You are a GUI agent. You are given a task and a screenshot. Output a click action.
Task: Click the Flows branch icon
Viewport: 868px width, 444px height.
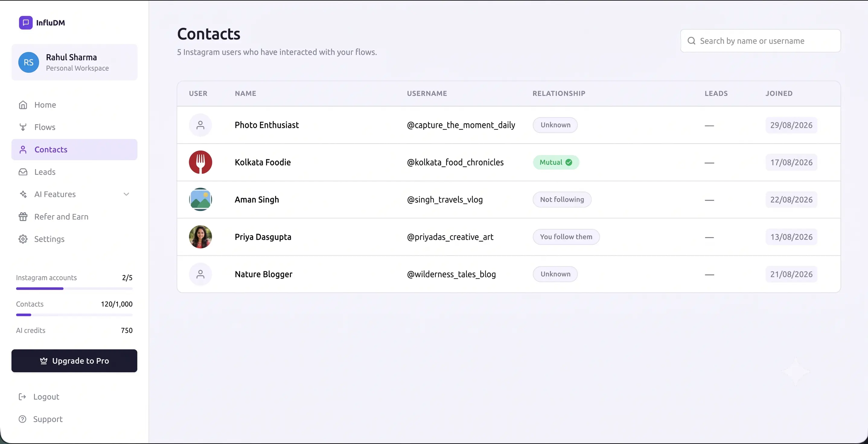pos(23,127)
